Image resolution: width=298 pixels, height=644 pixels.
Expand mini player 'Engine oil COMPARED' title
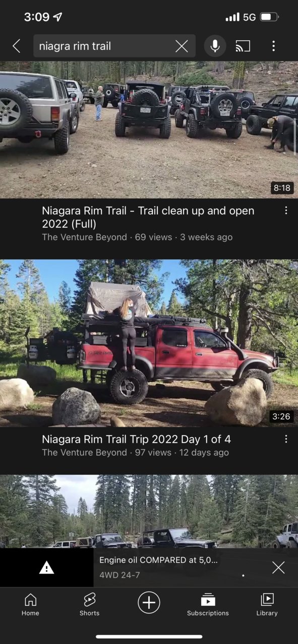point(158,560)
